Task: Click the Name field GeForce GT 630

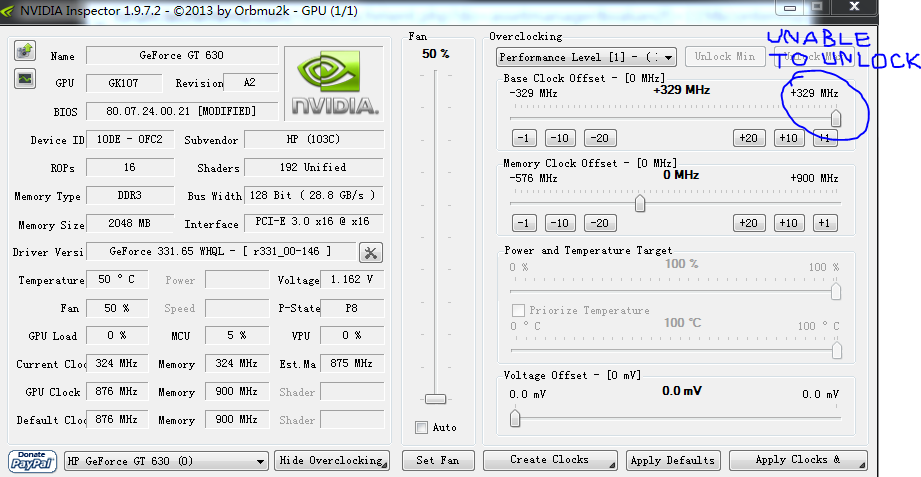Action: tap(182, 55)
